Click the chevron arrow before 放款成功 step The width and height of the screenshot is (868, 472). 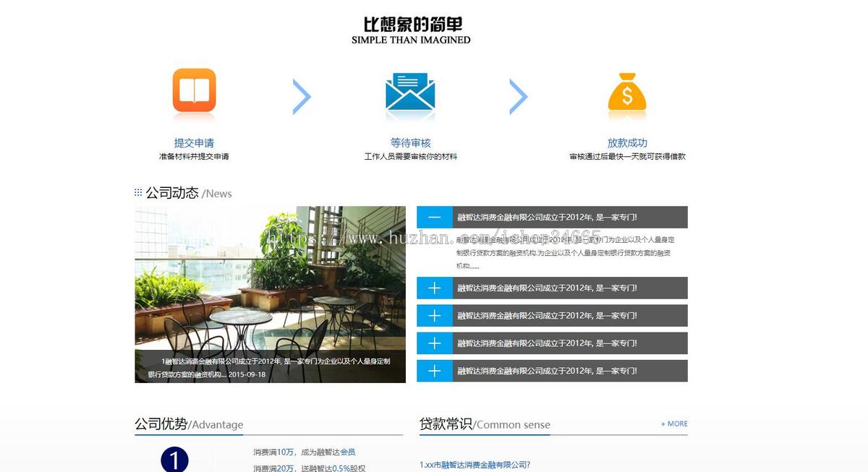coord(518,97)
